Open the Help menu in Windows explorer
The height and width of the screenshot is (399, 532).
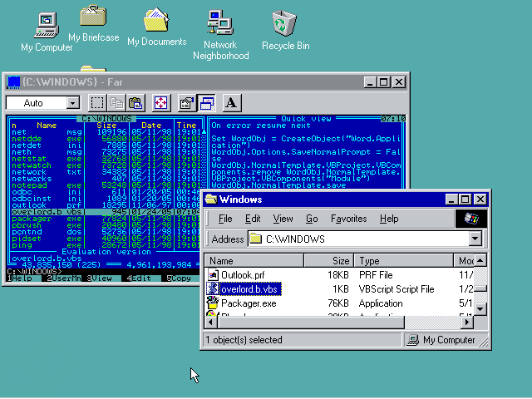389,219
